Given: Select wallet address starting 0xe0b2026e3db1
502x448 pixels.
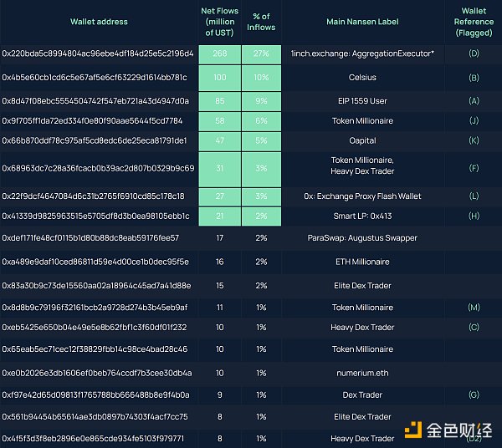Looking at the screenshot, I should tap(97, 374).
